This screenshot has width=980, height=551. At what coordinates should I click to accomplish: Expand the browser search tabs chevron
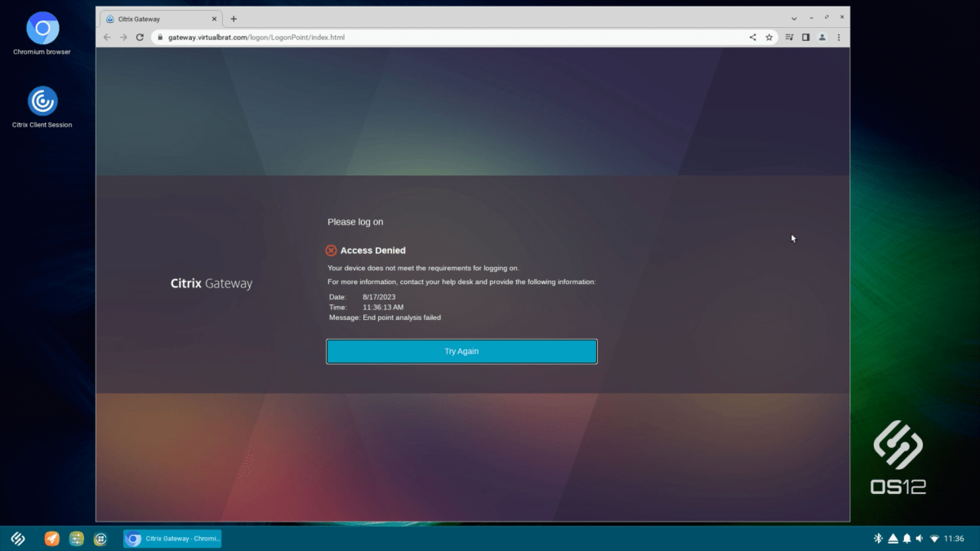(794, 16)
